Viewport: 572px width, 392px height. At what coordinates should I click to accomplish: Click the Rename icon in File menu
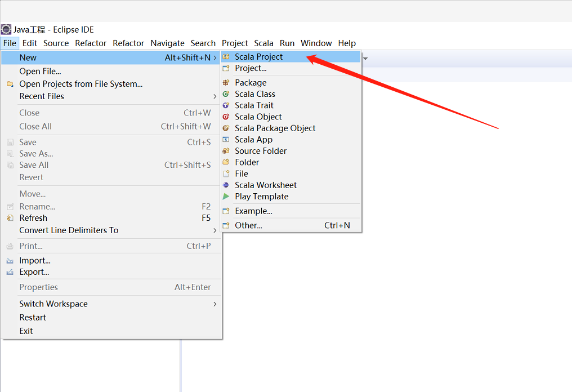(10, 207)
